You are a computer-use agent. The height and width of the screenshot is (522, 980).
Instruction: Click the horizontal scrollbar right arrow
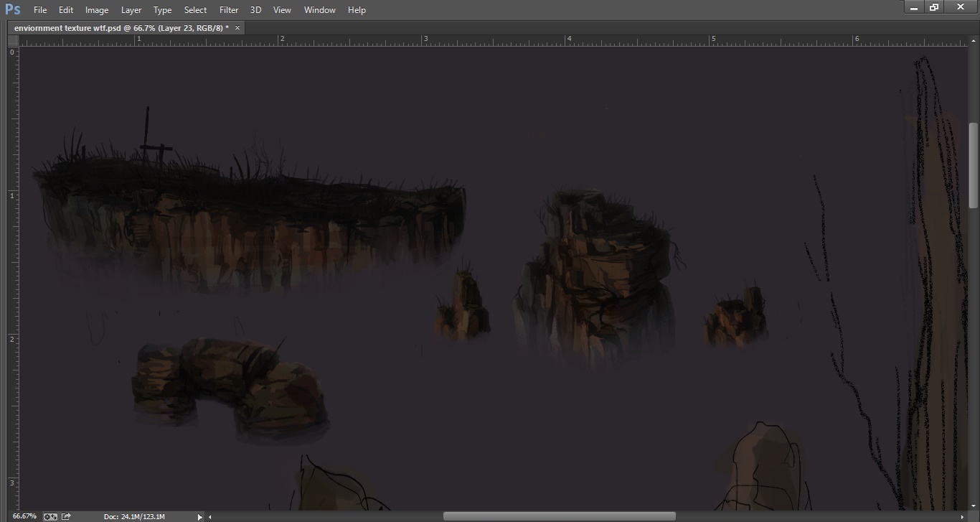tap(962, 516)
